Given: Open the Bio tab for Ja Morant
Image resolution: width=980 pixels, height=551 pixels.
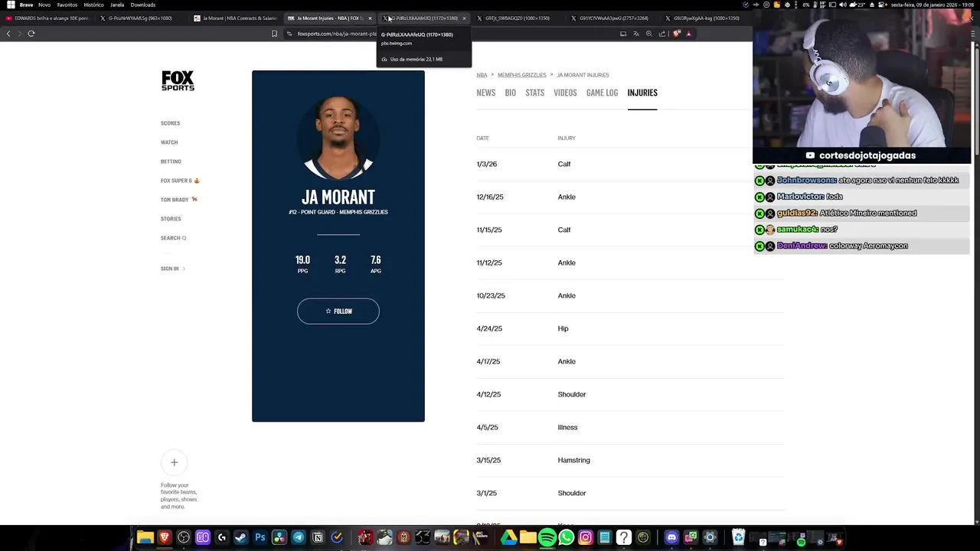Looking at the screenshot, I should (x=511, y=93).
